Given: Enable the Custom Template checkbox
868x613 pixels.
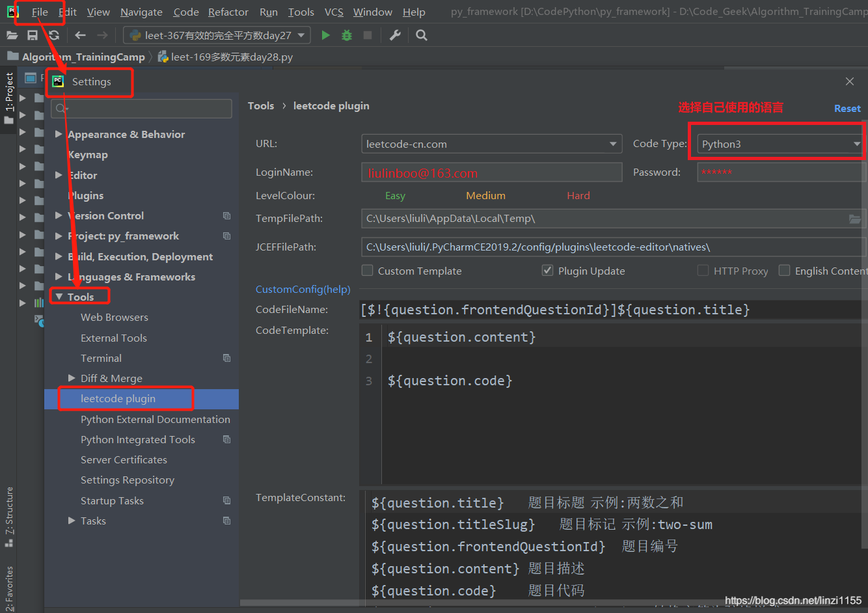Looking at the screenshot, I should [367, 270].
